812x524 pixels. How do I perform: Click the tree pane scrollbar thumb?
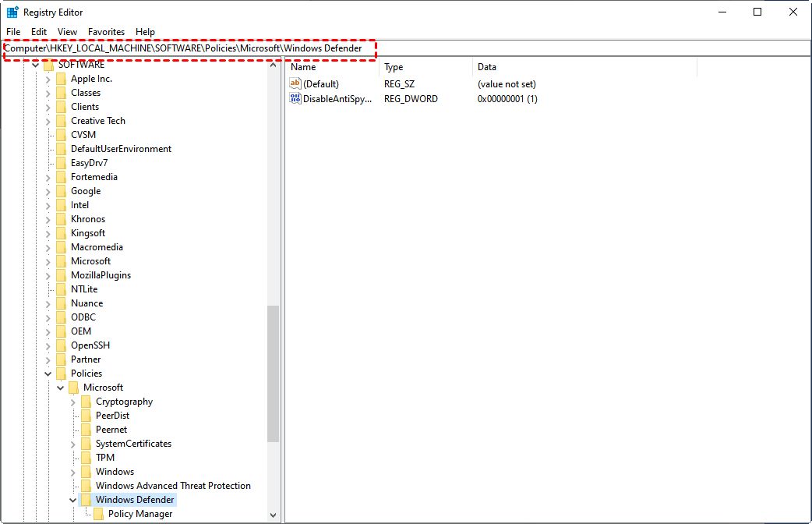click(x=273, y=374)
